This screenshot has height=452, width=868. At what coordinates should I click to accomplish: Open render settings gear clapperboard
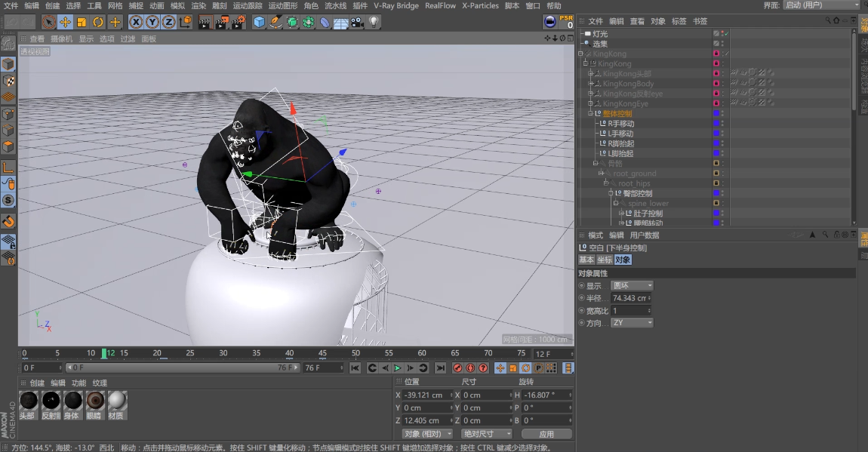tap(239, 22)
